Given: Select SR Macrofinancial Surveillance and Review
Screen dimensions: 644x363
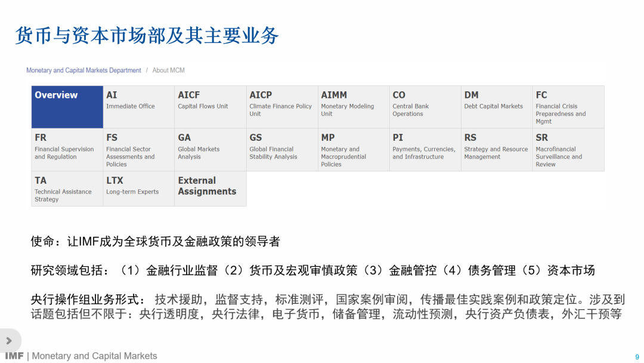Looking at the screenshot, I should [568, 150].
